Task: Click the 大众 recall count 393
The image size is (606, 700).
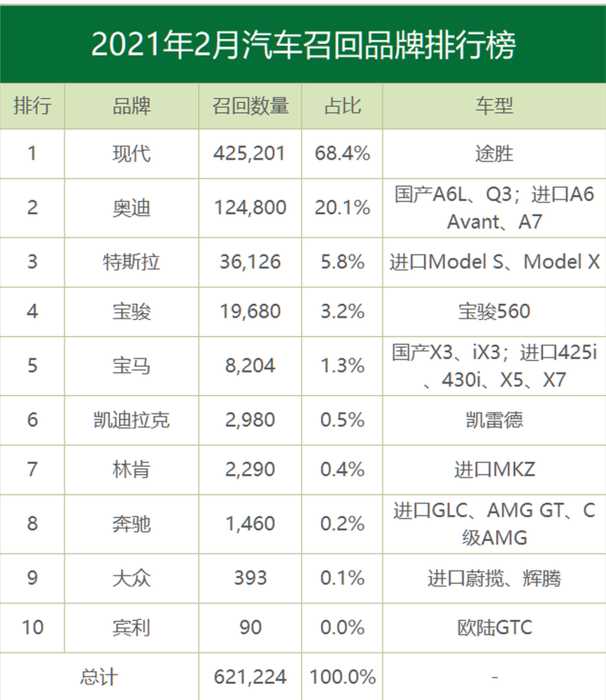Action: pos(251,579)
